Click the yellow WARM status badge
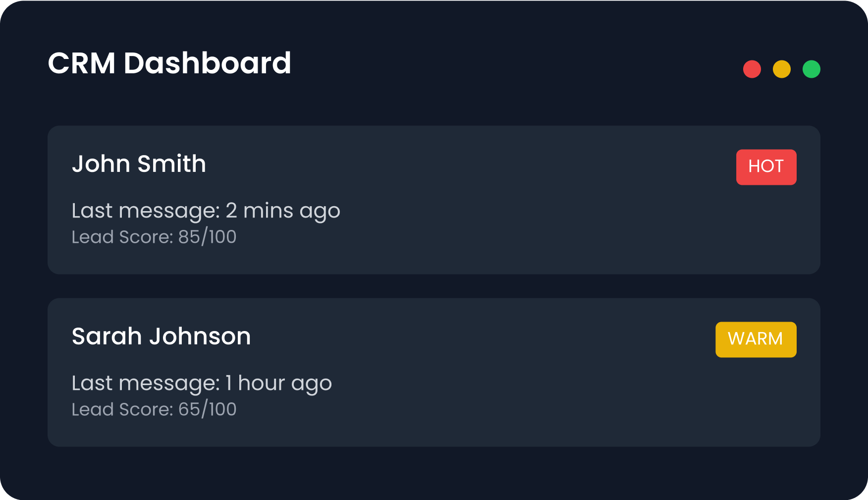868x500 pixels. (756, 339)
